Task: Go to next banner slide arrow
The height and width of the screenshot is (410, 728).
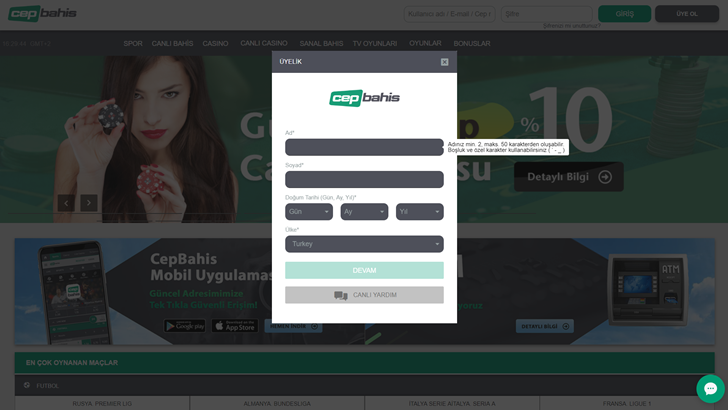Action: point(89,203)
